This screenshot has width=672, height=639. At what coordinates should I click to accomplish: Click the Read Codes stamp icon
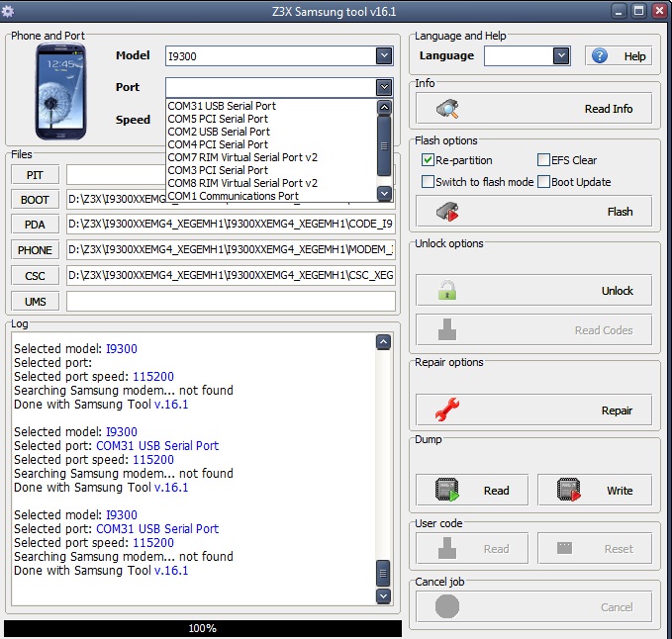447,329
